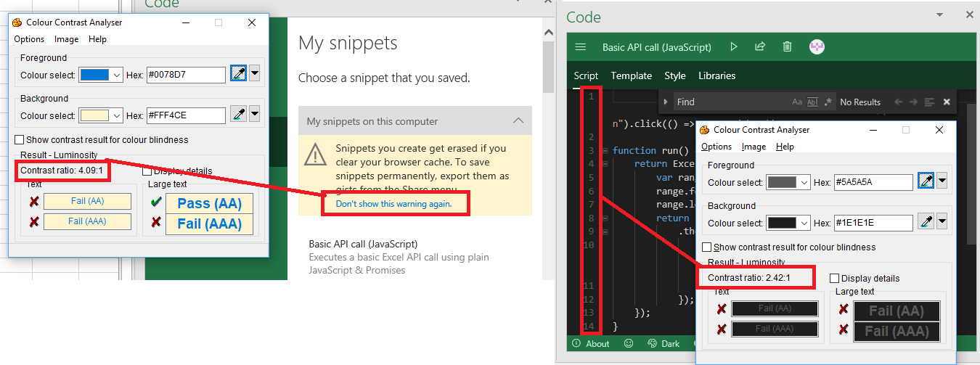Image resolution: width=980 pixels, height=365 pixels.
Task: Click the share snippet icon
Action: click(760, 47)
